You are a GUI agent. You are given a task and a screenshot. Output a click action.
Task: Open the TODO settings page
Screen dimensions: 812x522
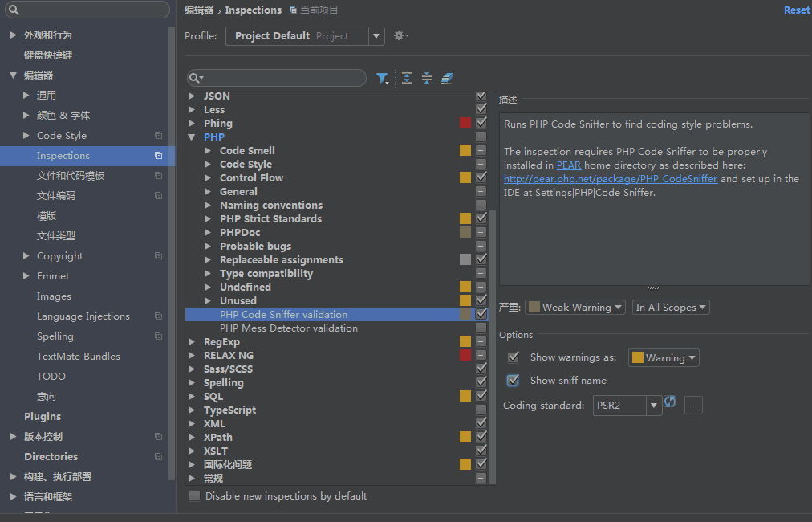coord(51,377)
